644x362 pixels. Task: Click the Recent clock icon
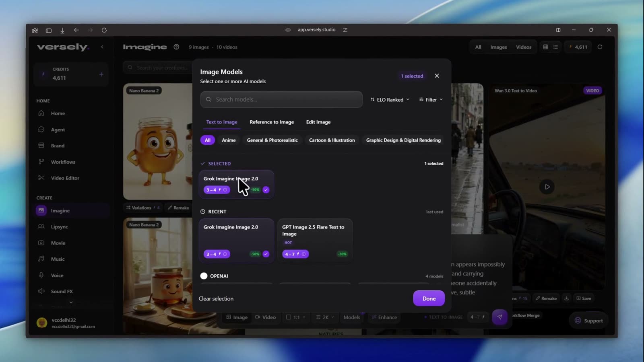pos(203,212)
